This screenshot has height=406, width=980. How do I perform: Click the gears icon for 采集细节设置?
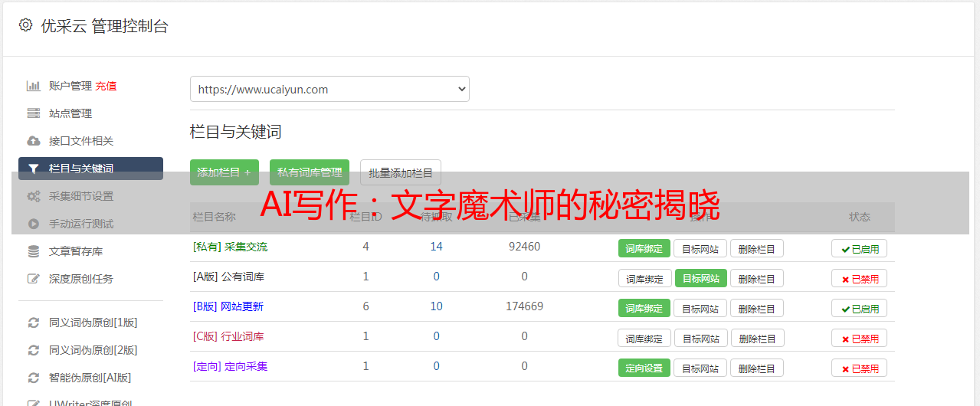[33, 196]
